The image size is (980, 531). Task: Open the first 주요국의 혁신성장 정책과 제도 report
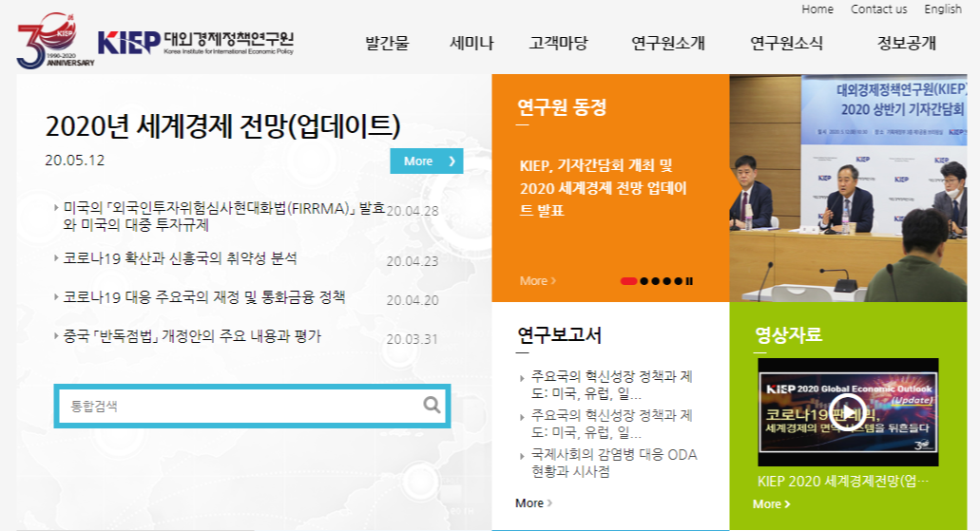coord(612,385)
